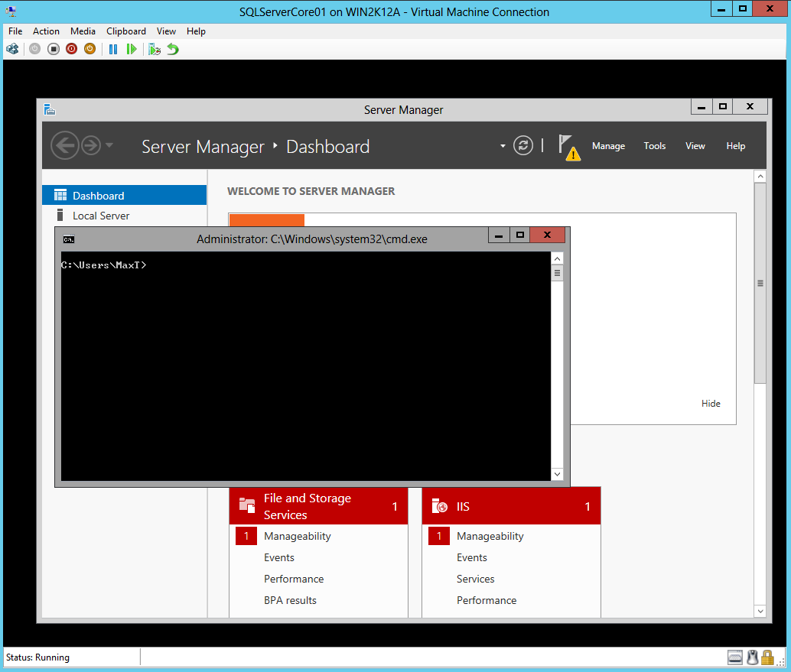The image size is (791, 672).
Task: Hide the welcome tile
Action: (710, 404)
